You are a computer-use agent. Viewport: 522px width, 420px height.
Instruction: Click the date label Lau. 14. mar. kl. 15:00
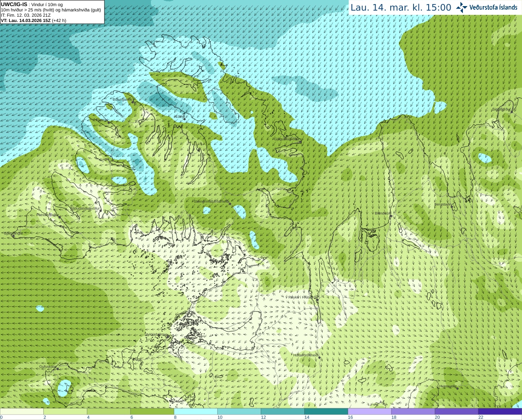point(401,8)
